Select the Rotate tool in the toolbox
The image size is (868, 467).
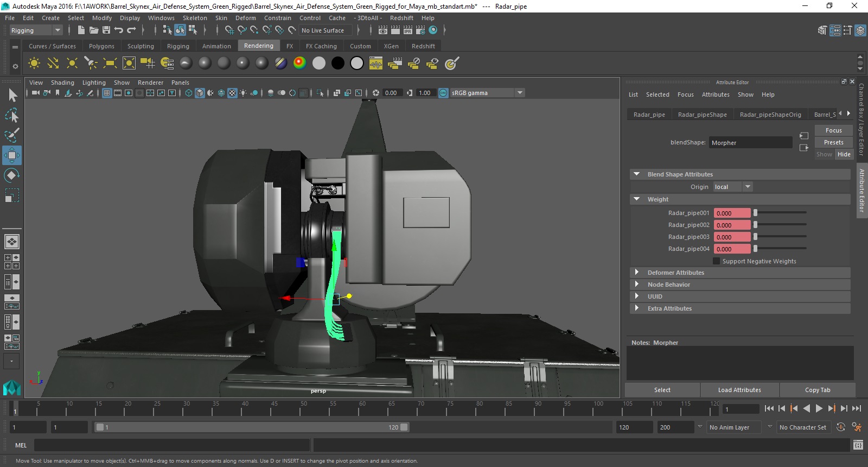tap(12, 175)
